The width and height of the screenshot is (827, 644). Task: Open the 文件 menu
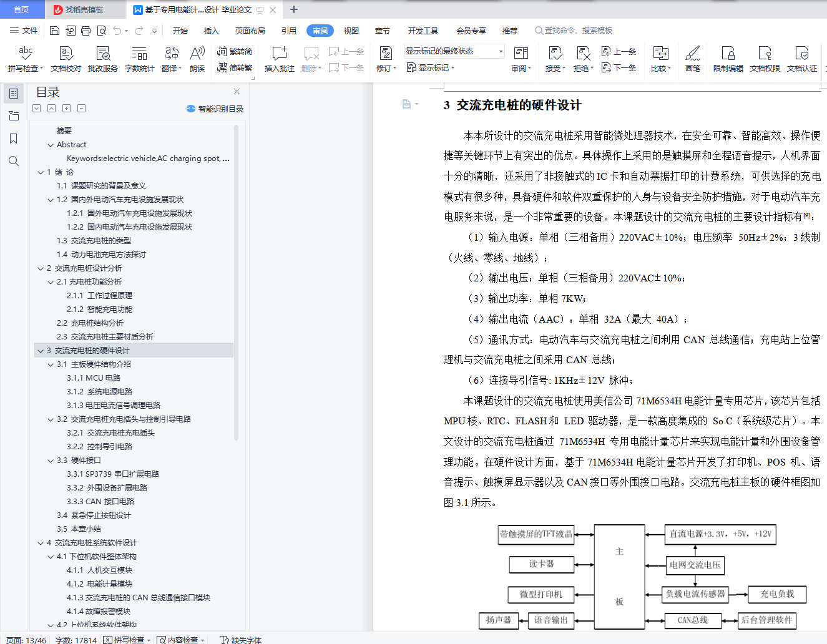(x=24, y=31)
